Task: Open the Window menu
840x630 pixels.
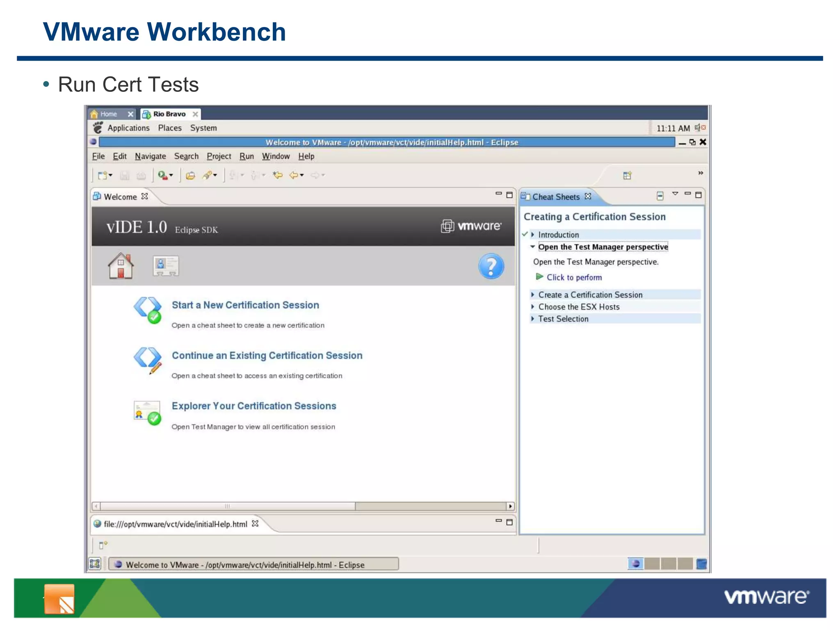Action: coord(276,156)
